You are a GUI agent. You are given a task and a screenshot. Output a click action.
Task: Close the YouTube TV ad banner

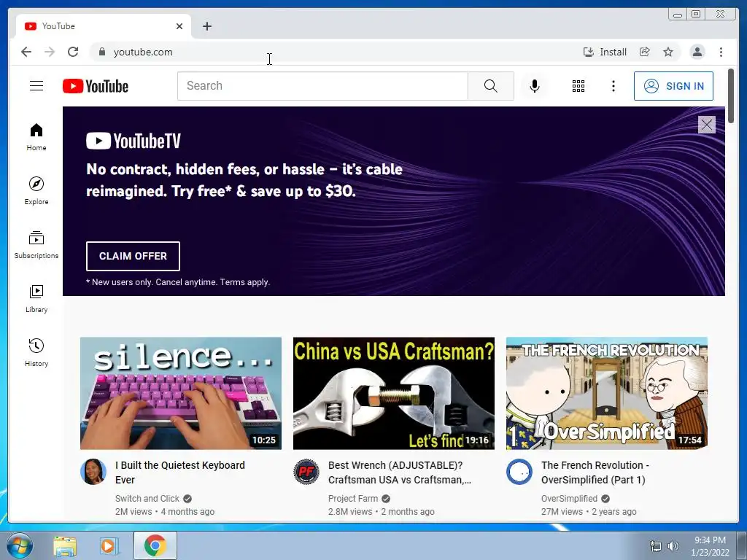[x=706, y=125]
